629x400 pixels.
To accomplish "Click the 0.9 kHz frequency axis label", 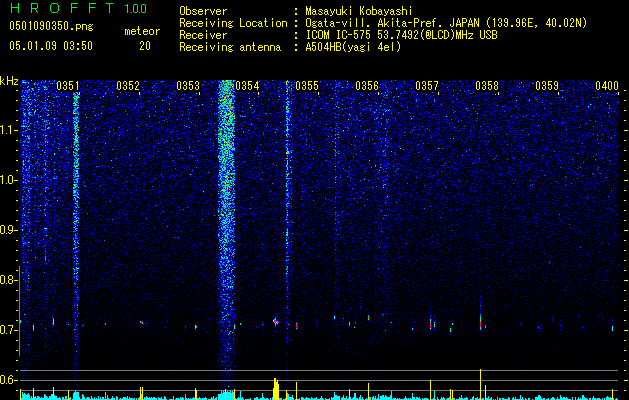I will 8,230.
